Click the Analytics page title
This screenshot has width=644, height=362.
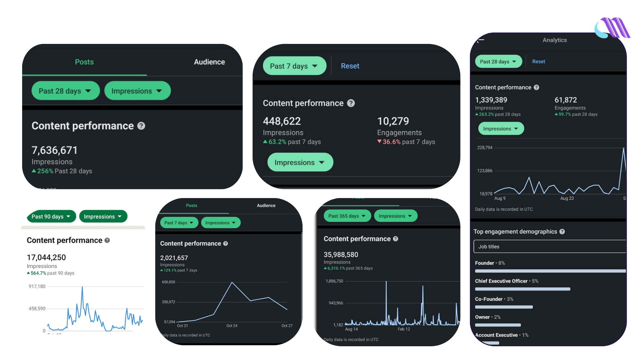pos(554,40)
